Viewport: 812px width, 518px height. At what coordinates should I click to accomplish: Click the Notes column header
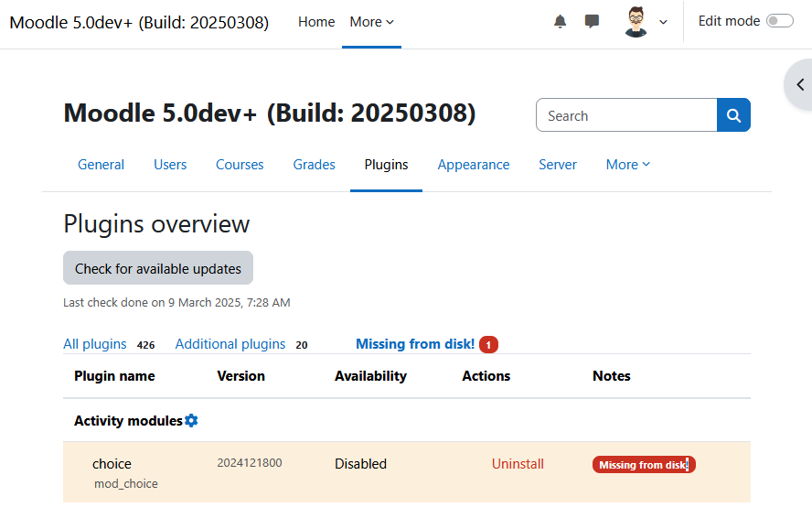[x=612, y=376]
